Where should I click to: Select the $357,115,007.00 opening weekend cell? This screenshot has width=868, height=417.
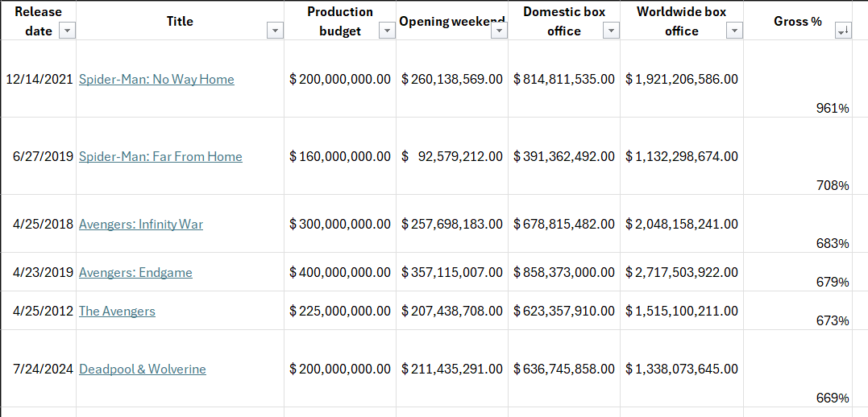point(451,272)
